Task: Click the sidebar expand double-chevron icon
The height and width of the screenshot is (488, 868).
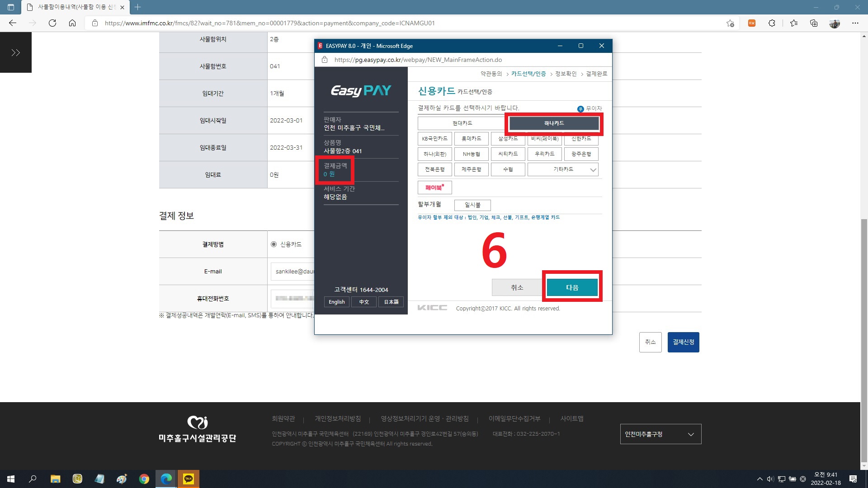Action: (16, 53)
